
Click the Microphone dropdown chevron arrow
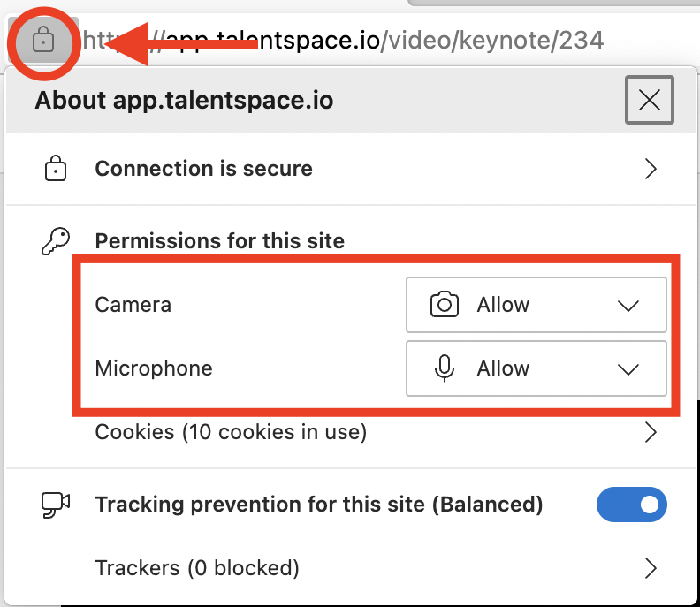pyautogui.click(x=628, y=369)
